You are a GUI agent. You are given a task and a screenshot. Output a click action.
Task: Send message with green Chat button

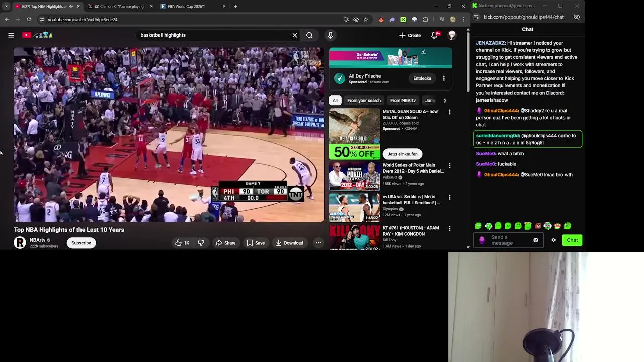[x=572, y=240]
